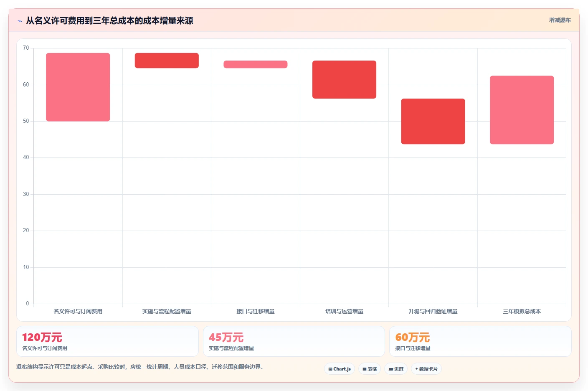
Task: Click x-axis label 实施与流程配置增量
Action: pos(167,311)
